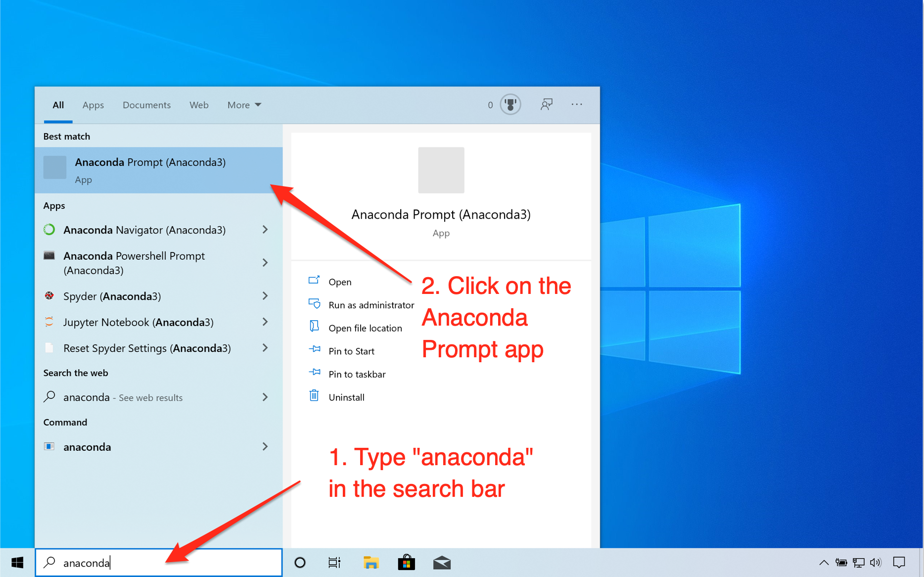
Task: Click the taskbar search box containing anaconda
Action: tap(158, 563)
